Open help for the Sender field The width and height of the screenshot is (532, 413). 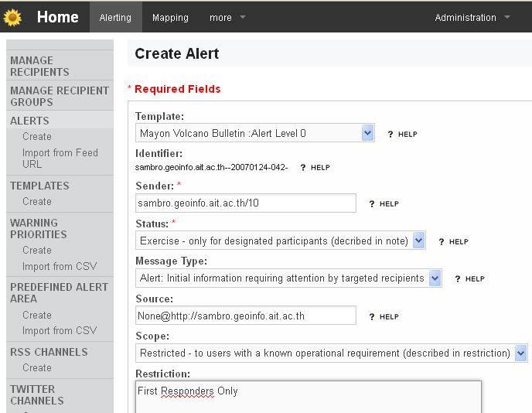tap(384, 203)
